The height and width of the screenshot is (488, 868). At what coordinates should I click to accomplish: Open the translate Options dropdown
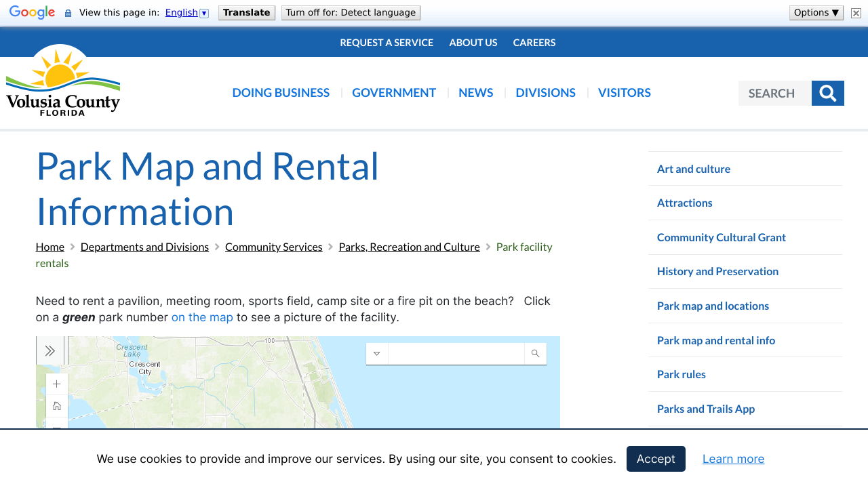tap(816, 13)
